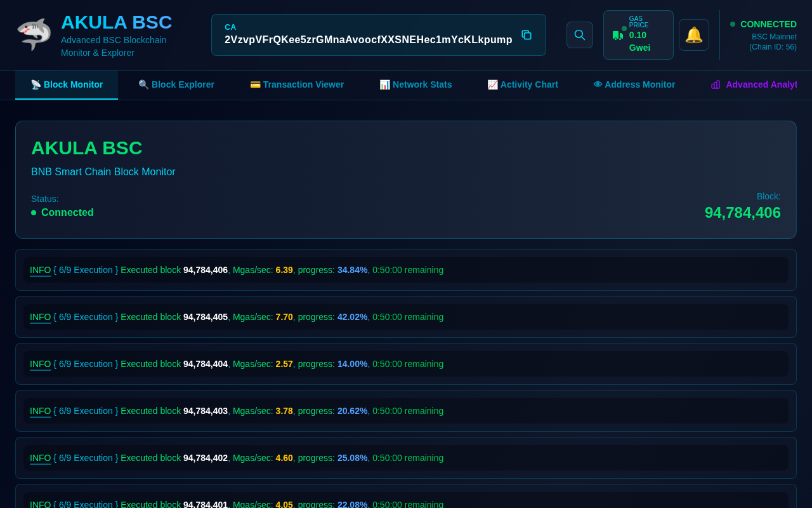Click INFO label on block 94,784,404 entry

click(40, 364)
